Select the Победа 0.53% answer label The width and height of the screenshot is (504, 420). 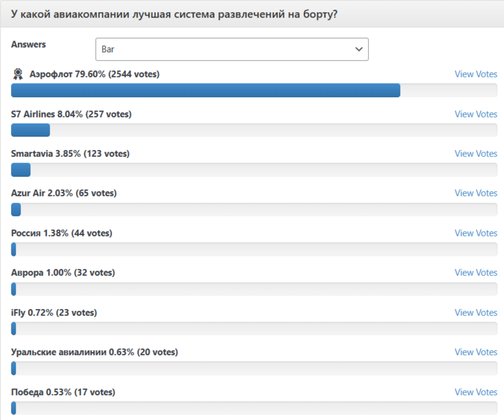[63, 392]
